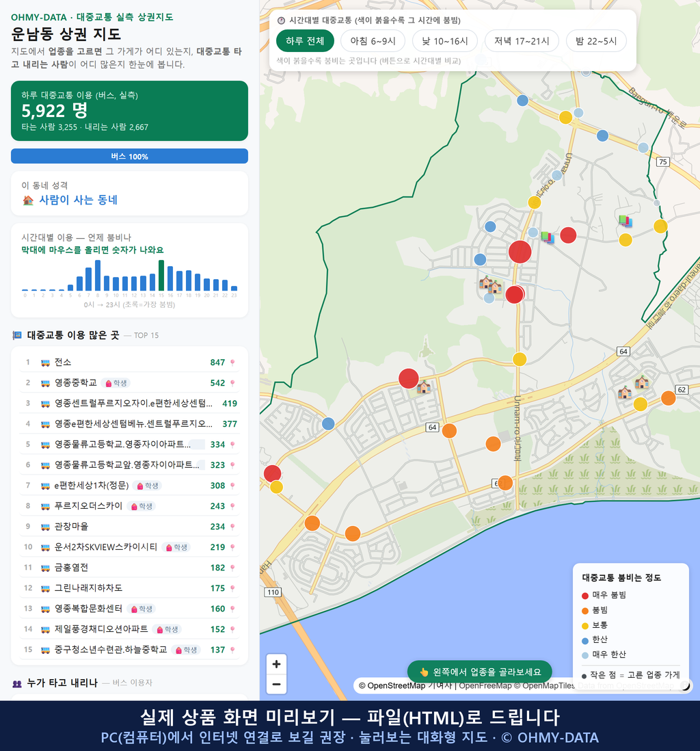Screen dimensions: 700x751
Task: Click the 그린나래지하차도 stop name
Action: pos(89,588)
